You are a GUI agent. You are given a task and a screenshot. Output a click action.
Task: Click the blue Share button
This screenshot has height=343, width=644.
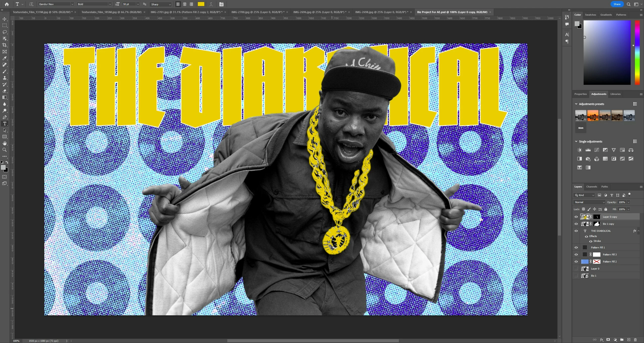[x=617, y=4]
